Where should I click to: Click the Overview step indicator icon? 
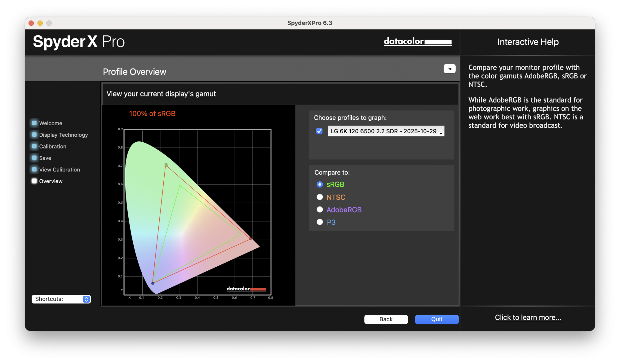click(34, 181)
